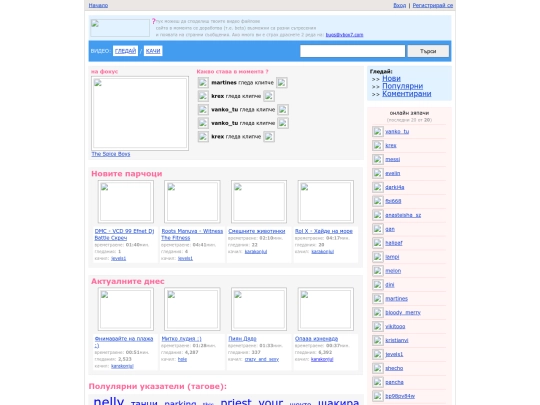The width and height of the screenshot is (540, 405).
Task: Click the pink question mark help icon
Action: click(x=154, y=21)
